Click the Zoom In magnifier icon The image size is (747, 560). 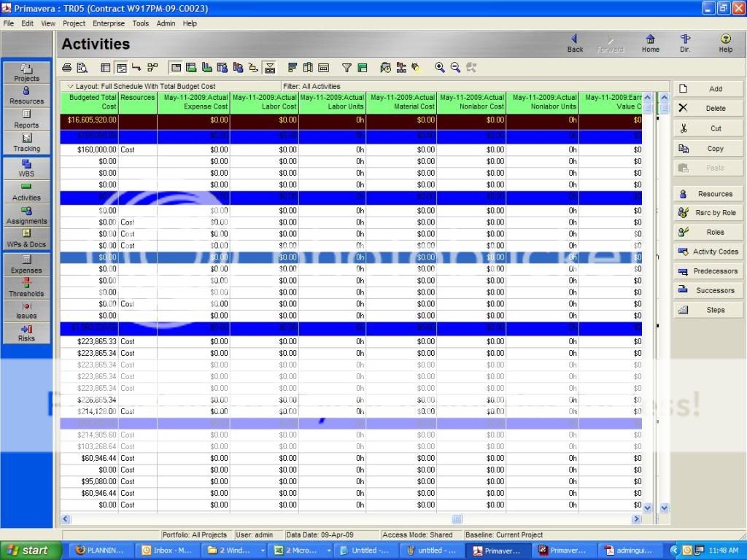tap(440, 67)
